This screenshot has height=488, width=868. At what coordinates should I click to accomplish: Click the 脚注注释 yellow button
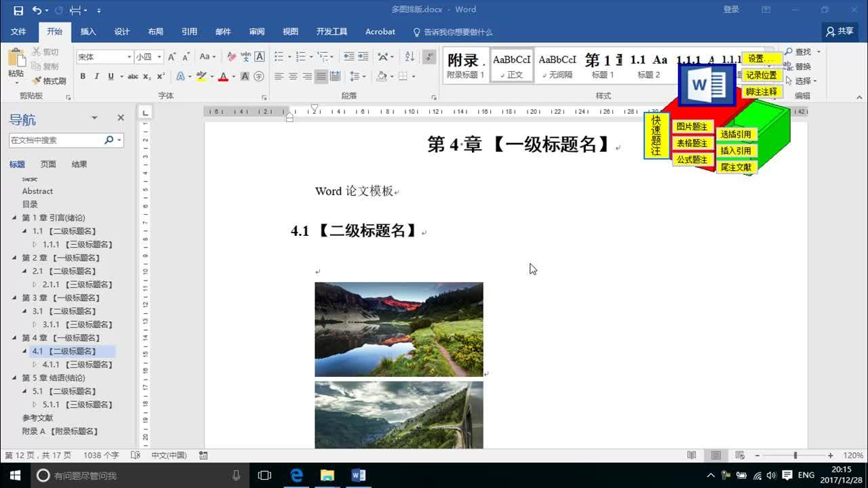click(761, 91)
